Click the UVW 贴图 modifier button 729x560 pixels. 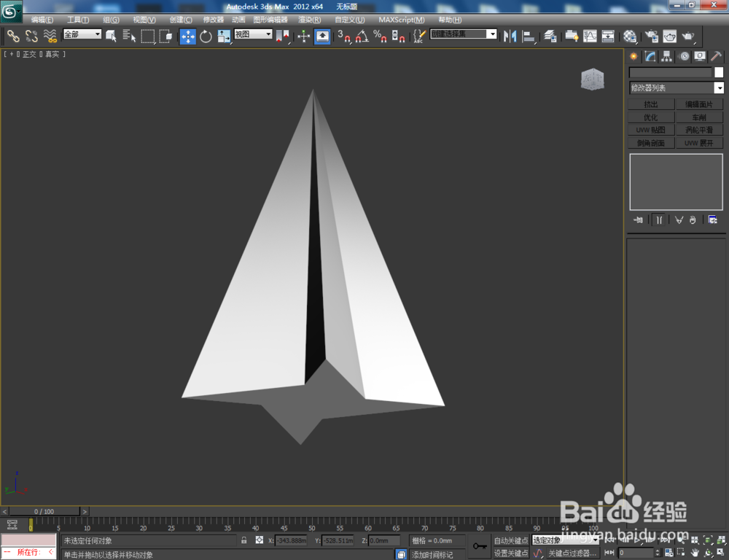[651, 130]
